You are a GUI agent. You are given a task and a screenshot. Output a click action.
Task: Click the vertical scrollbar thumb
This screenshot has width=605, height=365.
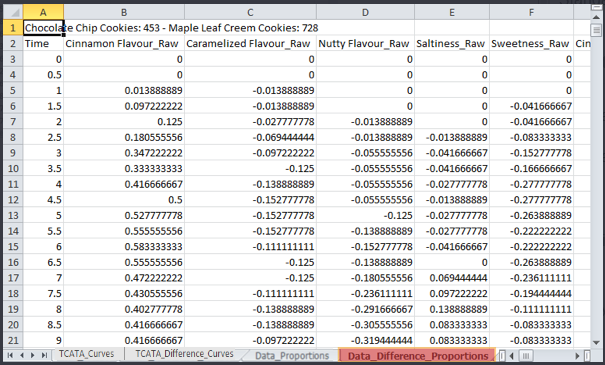pos(597,30)
